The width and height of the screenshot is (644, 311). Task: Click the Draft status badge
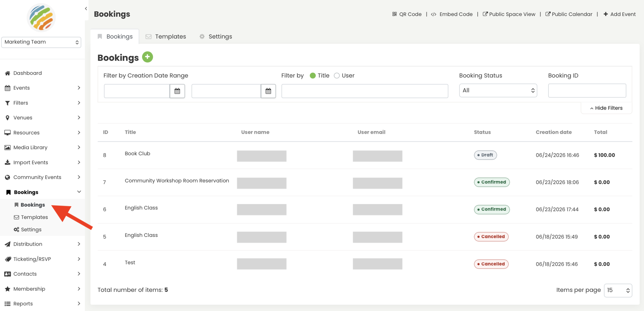tap(486, 155)
